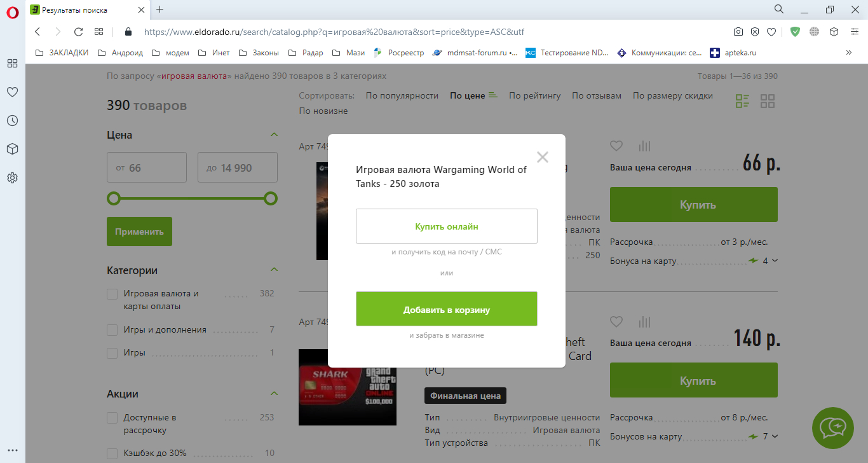Apply price filter with 'Применить'
The image size is (868, 463).
pyautogui.click(x=139, y=231)
